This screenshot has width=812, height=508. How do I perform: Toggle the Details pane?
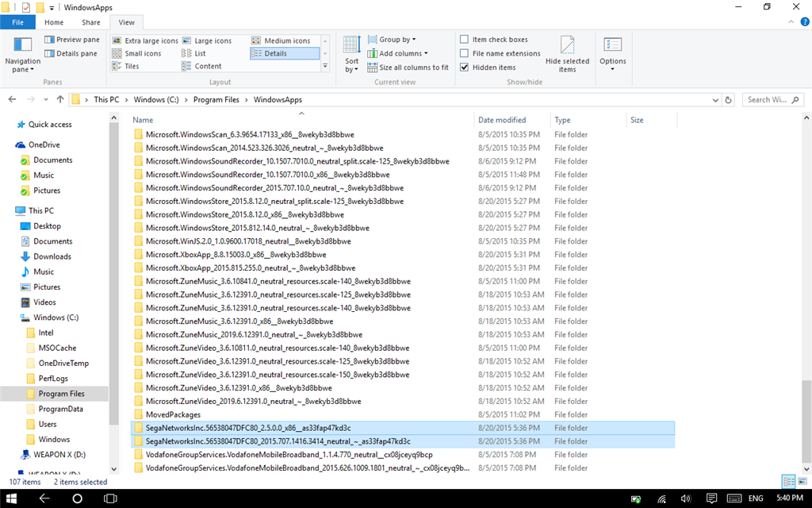click(x=71, y=53)
